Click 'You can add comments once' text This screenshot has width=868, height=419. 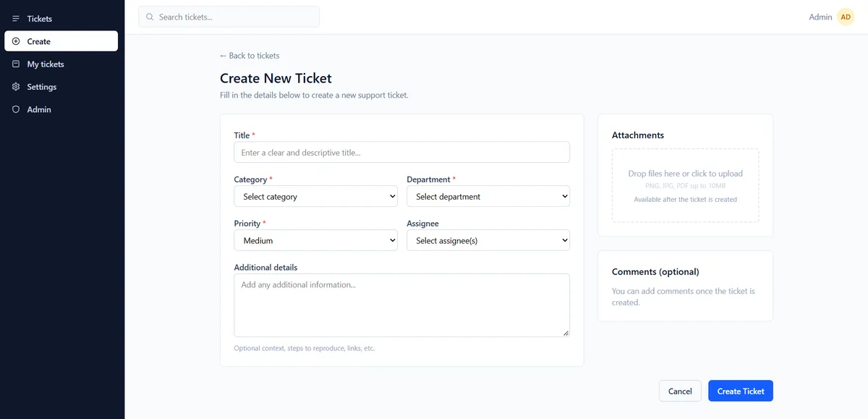(x=684, y=297)
